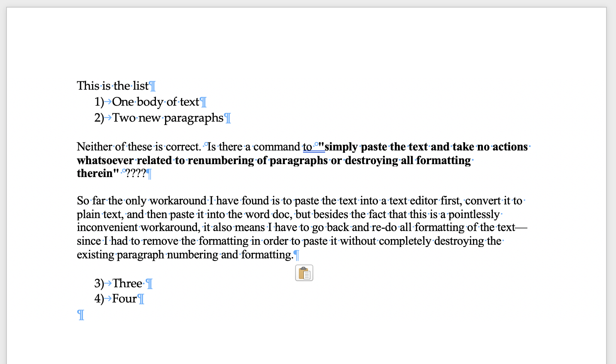Click list item 'Two new paragraphs'

pos(168,118)
